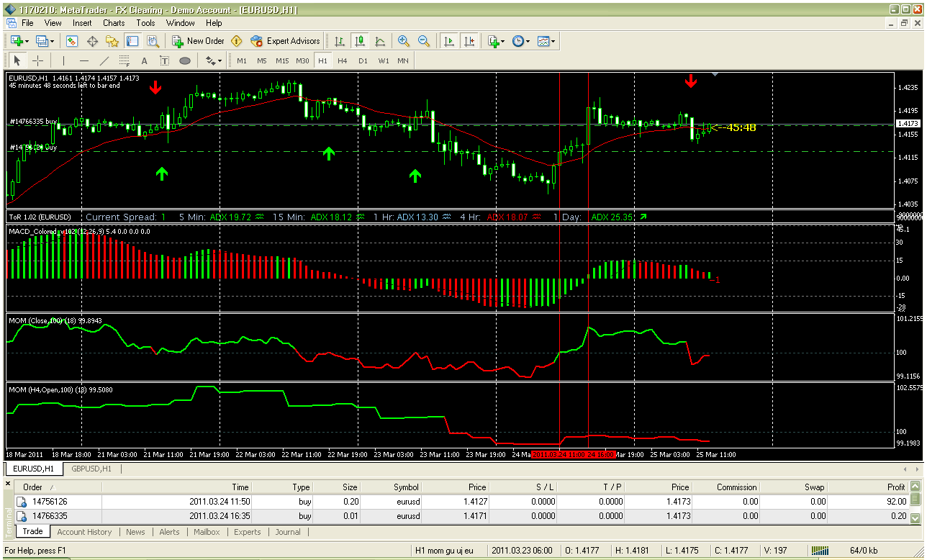Open the MetaEditor diamond icon
The width and height of the screenshot is (927, 560).
tap(236, 41)
